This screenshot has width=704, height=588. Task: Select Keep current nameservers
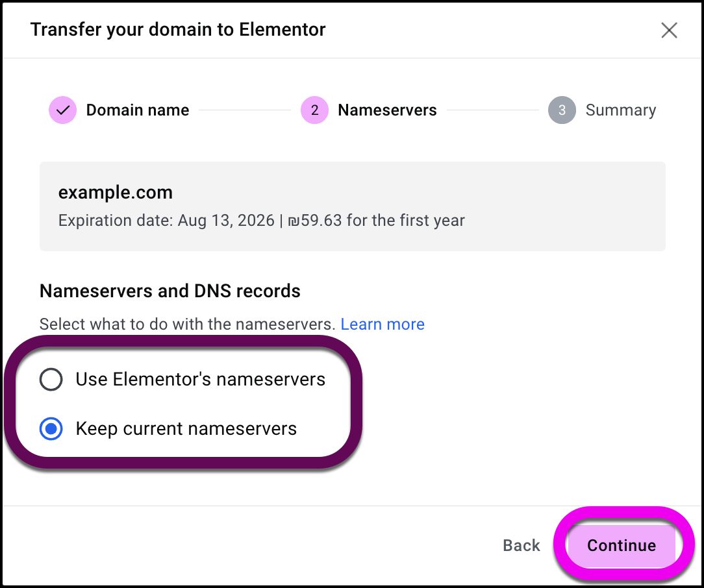click(51, 428)
